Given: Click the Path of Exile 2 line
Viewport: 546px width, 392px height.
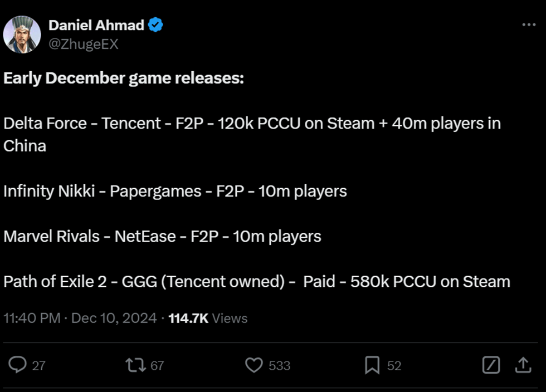Looking at the screenshot, I should pyautogui.click(x=256, y=281).
